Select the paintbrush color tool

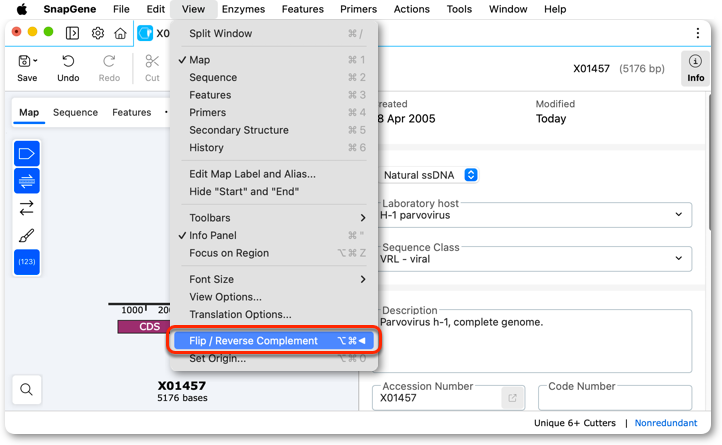[x=27, y=235]
